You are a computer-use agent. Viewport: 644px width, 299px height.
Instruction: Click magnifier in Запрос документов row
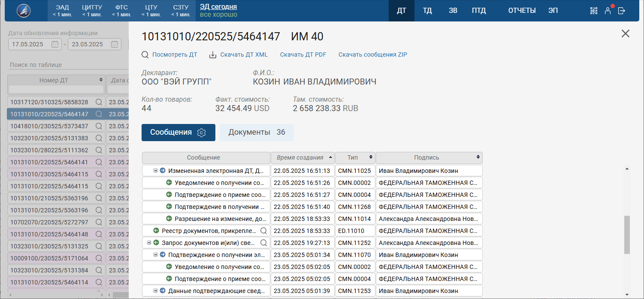click(x=264, y=243)
